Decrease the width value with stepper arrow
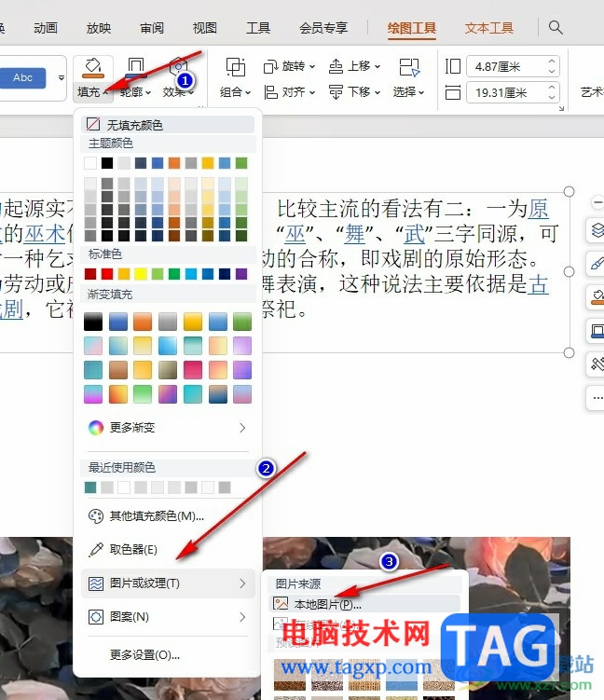This screenshot has height=700, width=604. [552, 98]
